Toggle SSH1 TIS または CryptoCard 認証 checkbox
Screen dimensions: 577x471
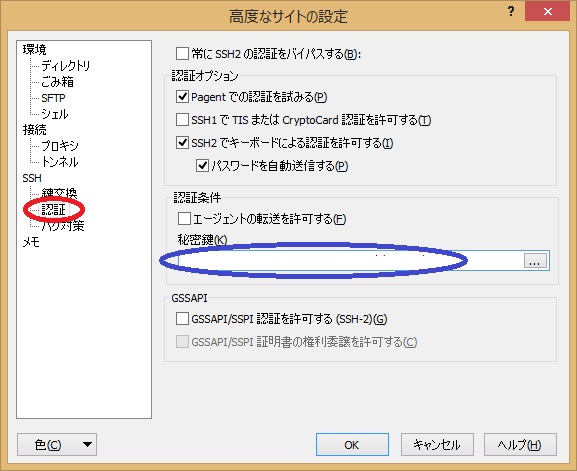[182, 120]
